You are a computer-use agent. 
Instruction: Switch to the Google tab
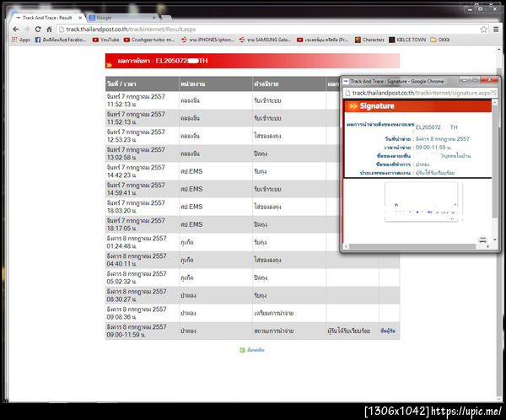click(x=122, y=18)
